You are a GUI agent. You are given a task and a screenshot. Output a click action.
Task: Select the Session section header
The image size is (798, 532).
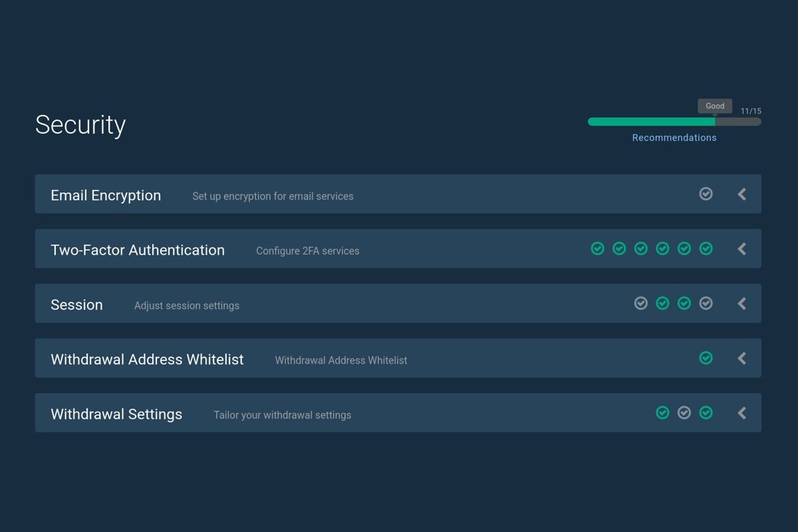[x=76, y=304]
